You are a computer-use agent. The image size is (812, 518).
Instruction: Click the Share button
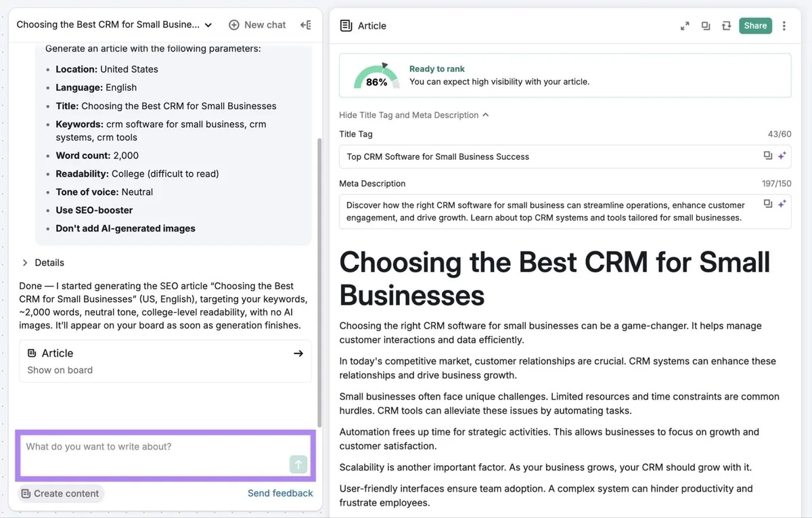[755, 26]
